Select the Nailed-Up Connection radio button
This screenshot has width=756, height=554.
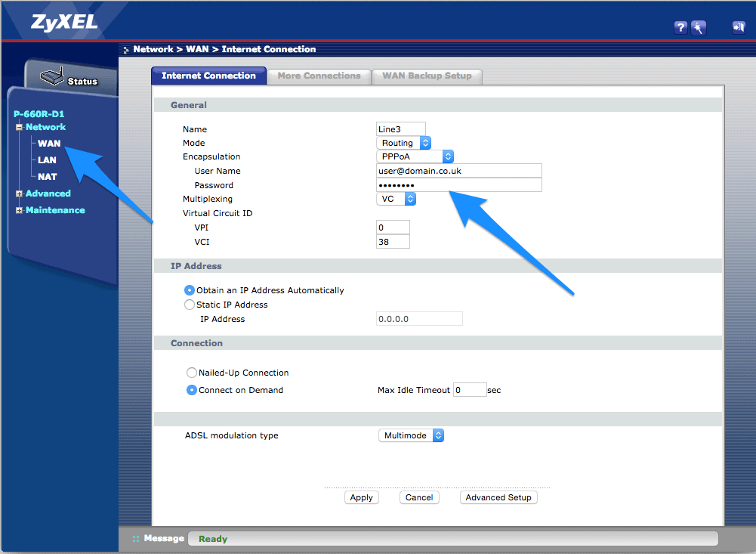[191, 373]
